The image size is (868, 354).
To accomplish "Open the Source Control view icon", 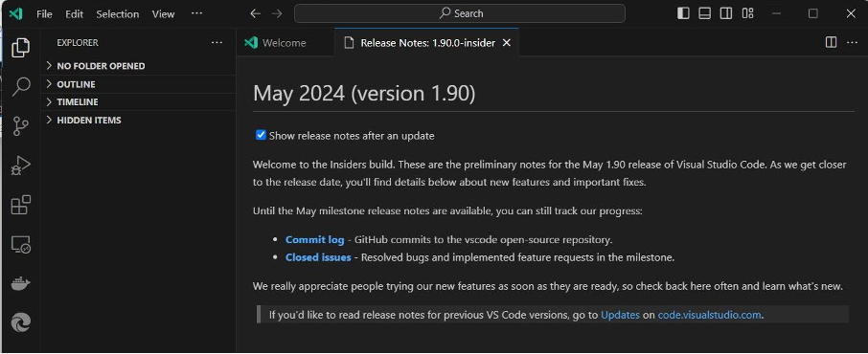I will tap(20, 126).
